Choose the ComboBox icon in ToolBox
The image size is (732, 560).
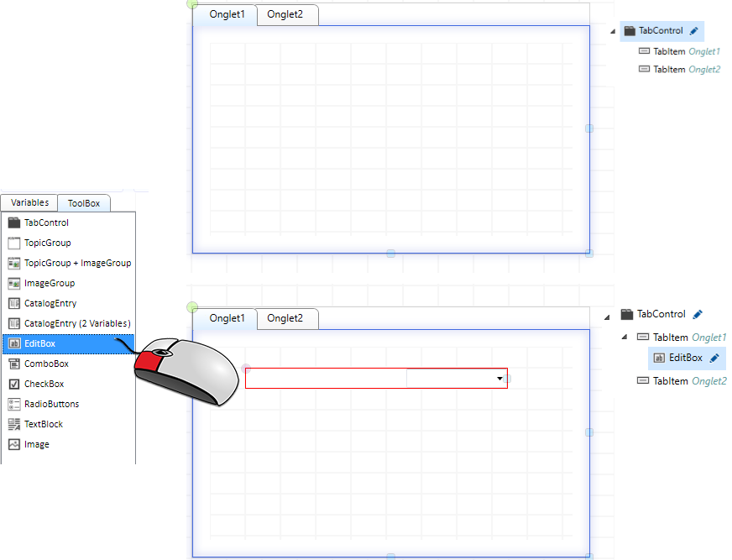tap(14, 364)
